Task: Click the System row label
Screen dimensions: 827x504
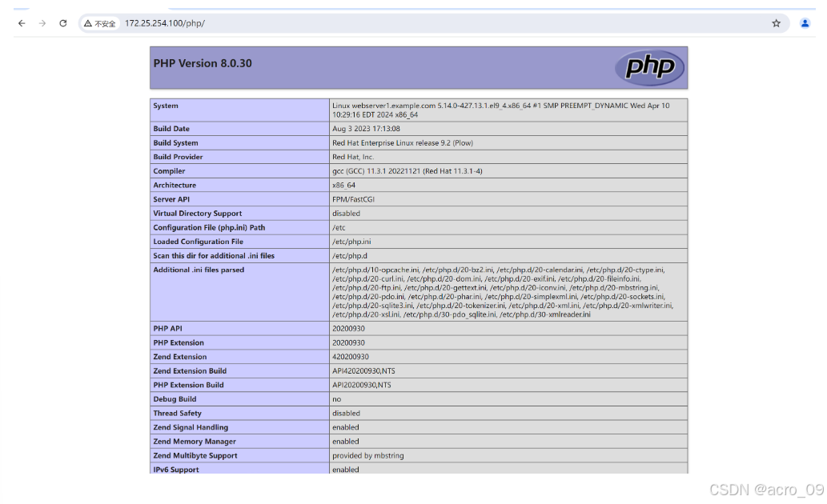Action: [166, 106]
